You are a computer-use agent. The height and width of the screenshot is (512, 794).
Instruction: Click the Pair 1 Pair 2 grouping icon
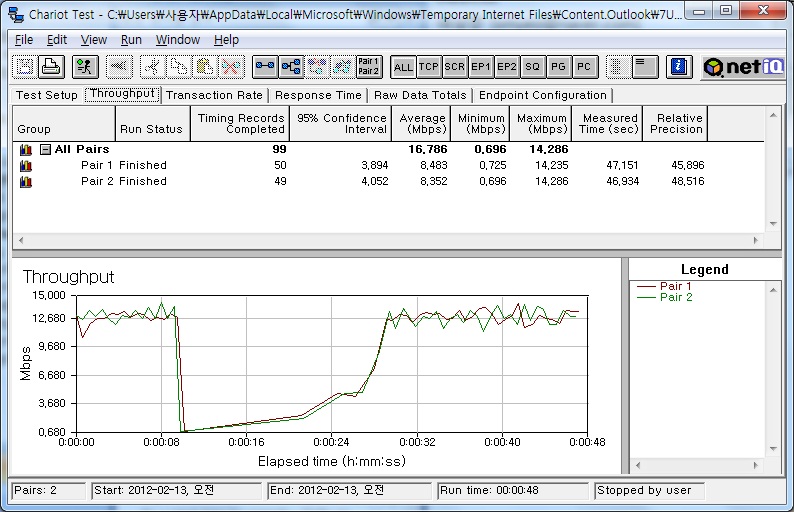(369, 67)
